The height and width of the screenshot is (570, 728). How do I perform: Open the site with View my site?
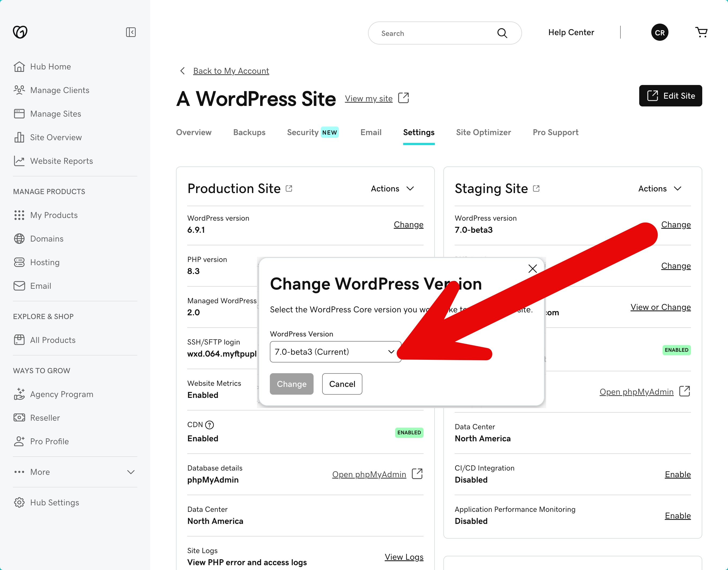[369, 98]
